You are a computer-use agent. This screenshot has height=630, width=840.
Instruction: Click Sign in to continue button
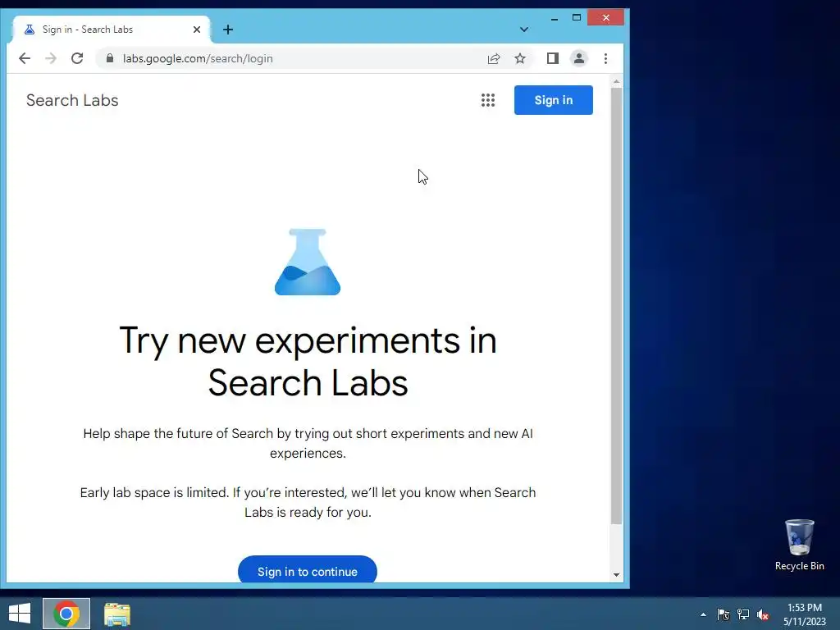pyautogui.click(x=308, y=571)
